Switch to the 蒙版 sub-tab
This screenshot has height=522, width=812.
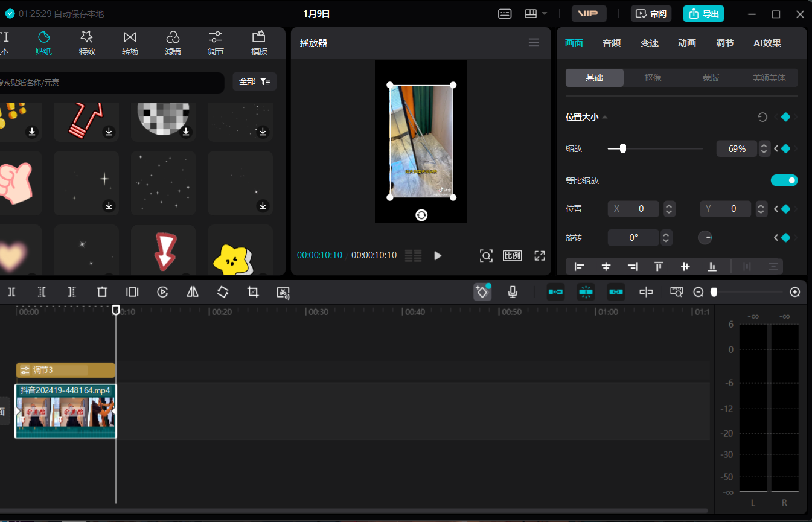pos(710,78)
